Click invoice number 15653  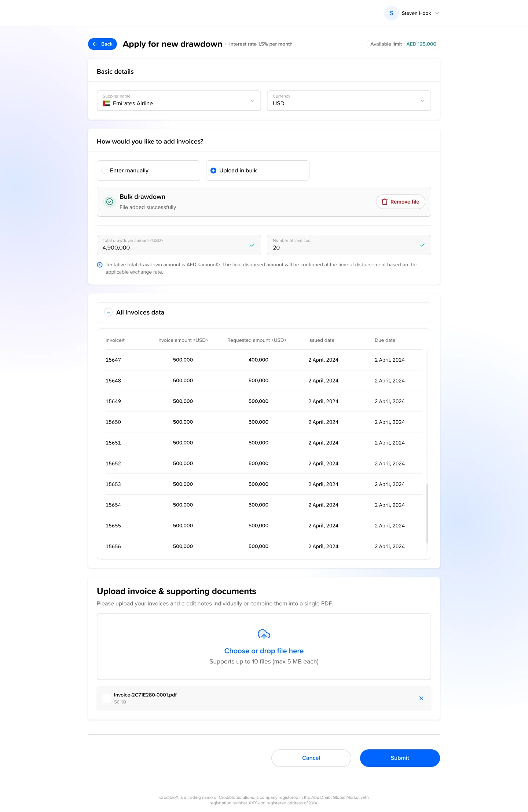pyautogui.click(x=113, y=484)
